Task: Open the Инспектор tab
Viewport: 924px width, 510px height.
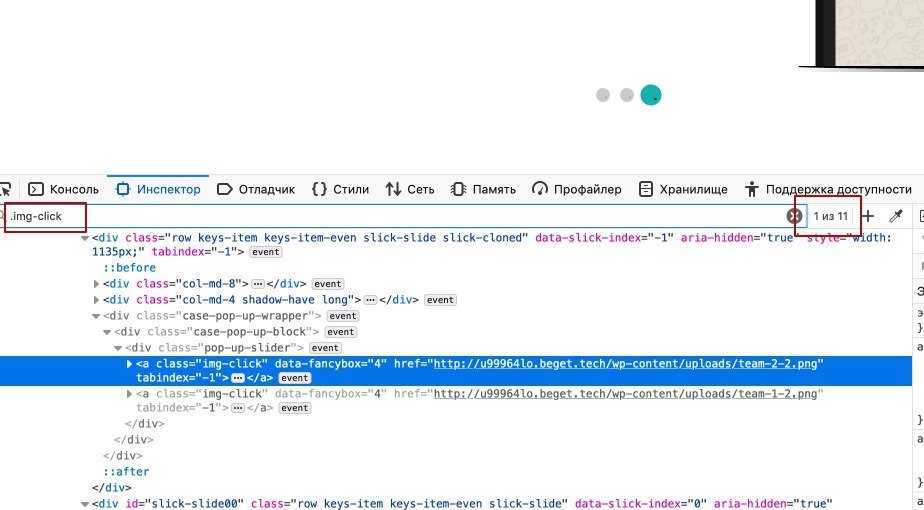Action: click(x=158, y=189)
